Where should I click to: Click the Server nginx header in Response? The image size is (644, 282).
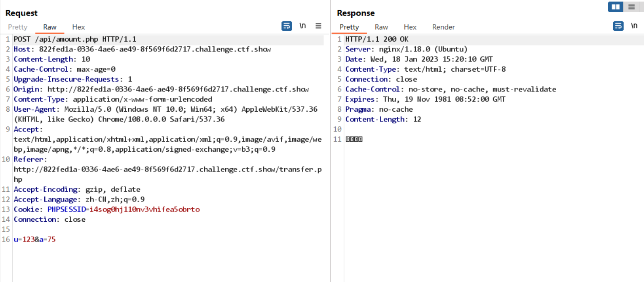[x=406, y=49]
